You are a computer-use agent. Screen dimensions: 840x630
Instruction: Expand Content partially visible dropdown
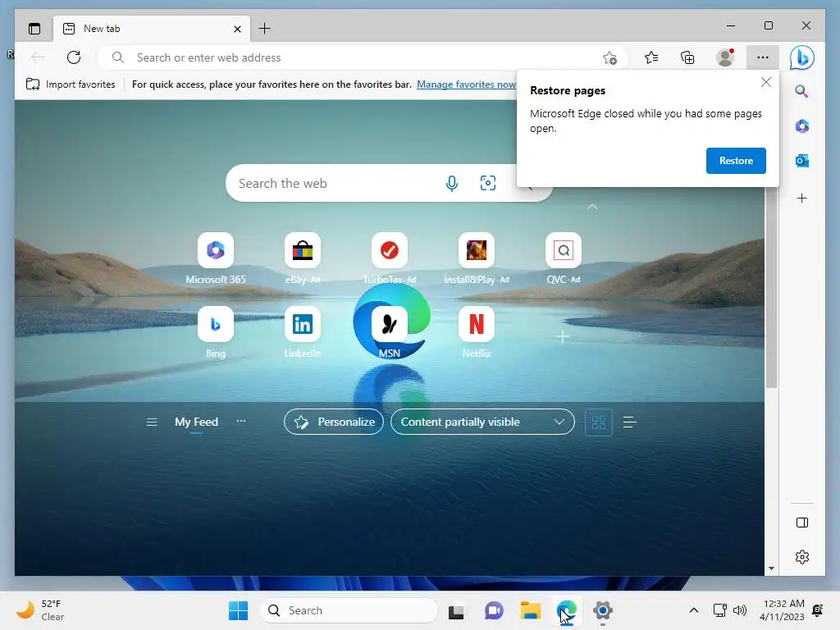[x=482, y=422]
